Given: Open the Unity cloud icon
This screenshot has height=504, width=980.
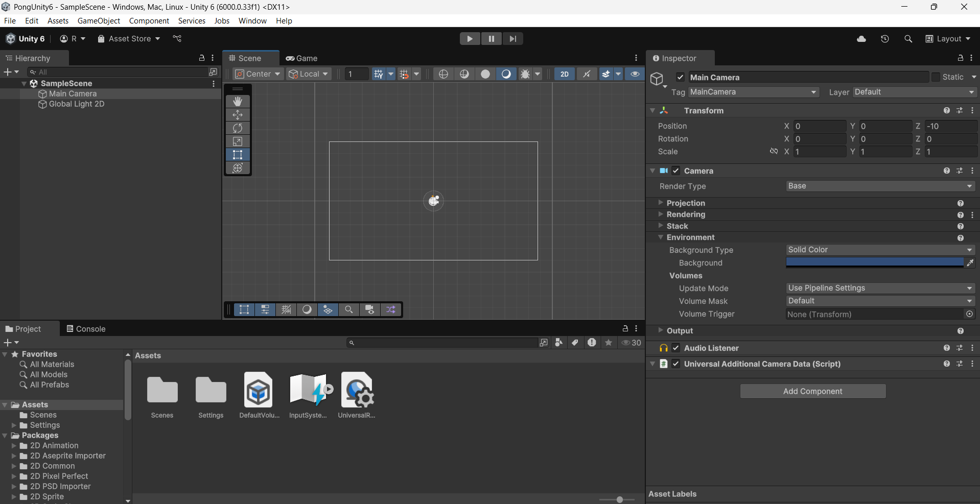Looking at the screenshot, I should 861,39.
